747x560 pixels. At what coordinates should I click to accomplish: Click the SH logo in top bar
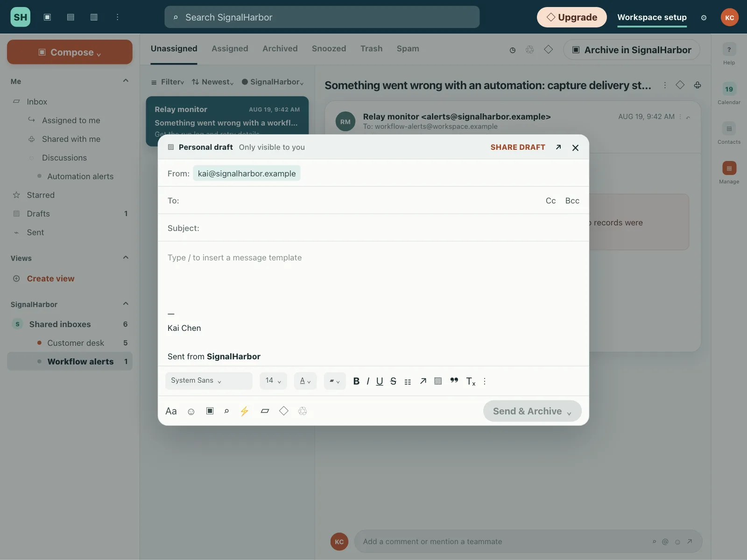coord(21,17)
